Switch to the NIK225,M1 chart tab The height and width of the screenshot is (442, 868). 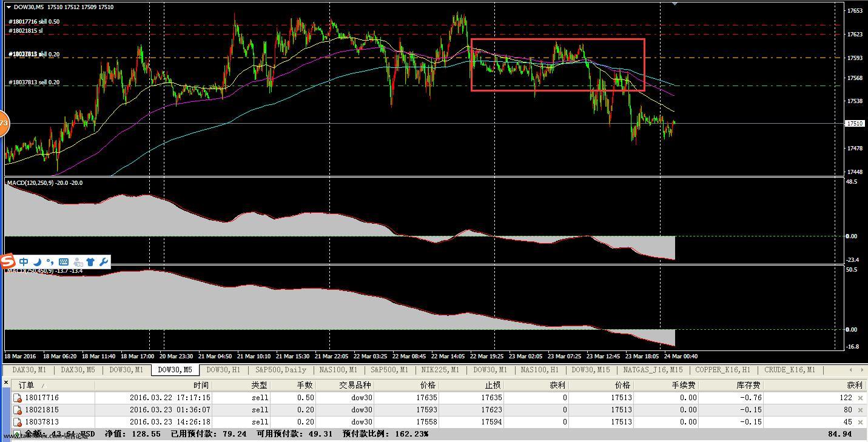coord(440,370)
